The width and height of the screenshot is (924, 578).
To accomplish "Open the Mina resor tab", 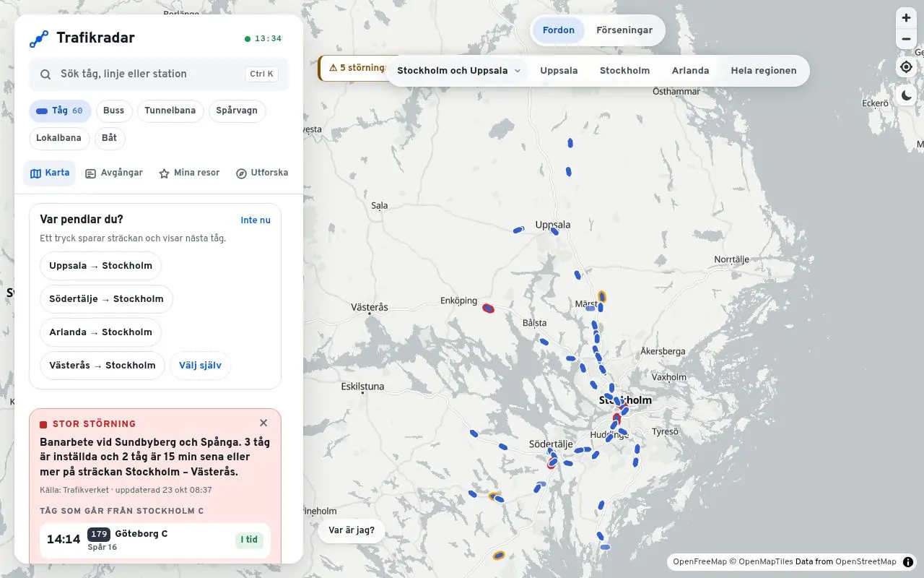I will click(189, 173).
